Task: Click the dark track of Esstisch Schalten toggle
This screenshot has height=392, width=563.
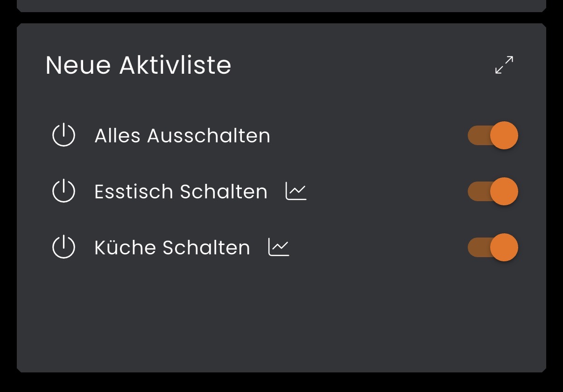Action: click(477, 191)
